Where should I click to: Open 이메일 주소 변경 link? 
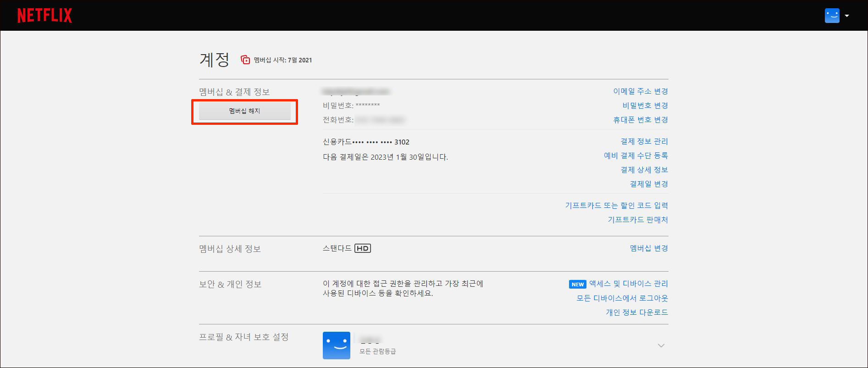pyautogui.click(x=641, y=91)
